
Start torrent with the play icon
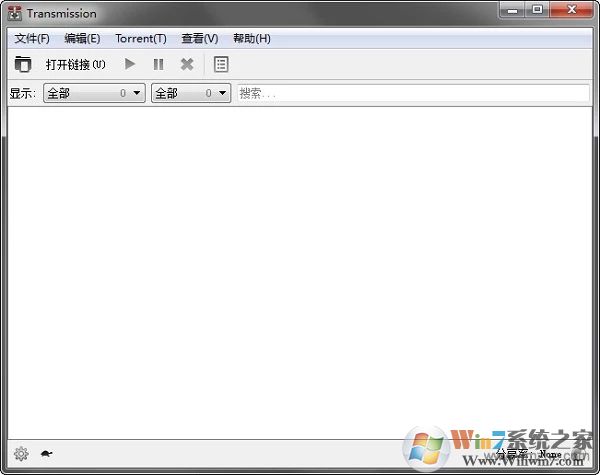130,64
